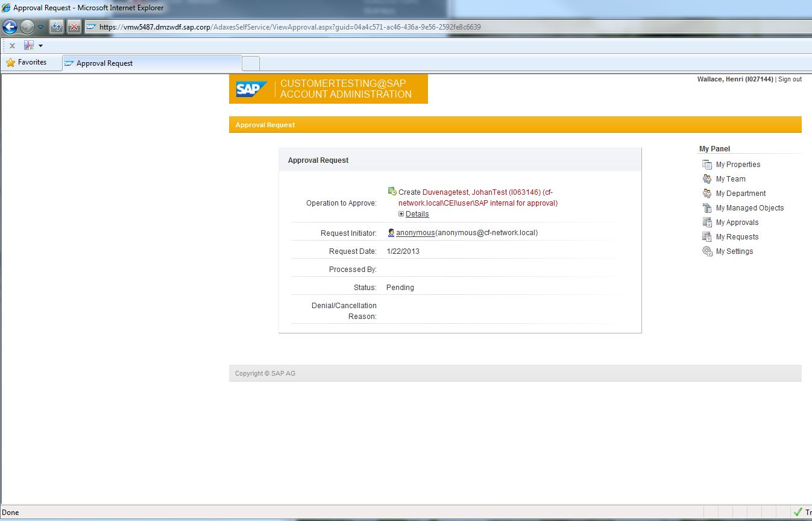Select the Approval Request browser tab
This screenshot has height=521, width=812.
tap(152, 63)
